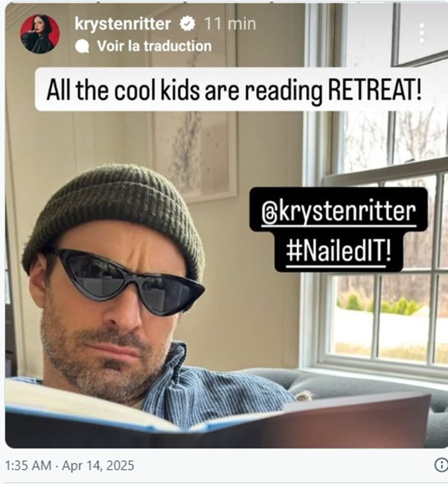Click the tweet info icon beside the date
Viewport: 448px width, 484px height.
pos(441,465)
